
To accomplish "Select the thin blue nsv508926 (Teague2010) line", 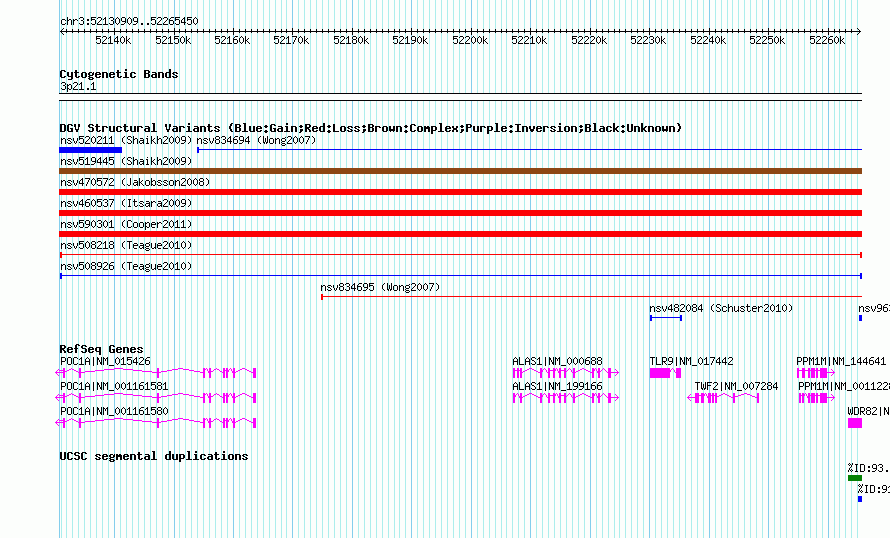I will coord(460,276).
